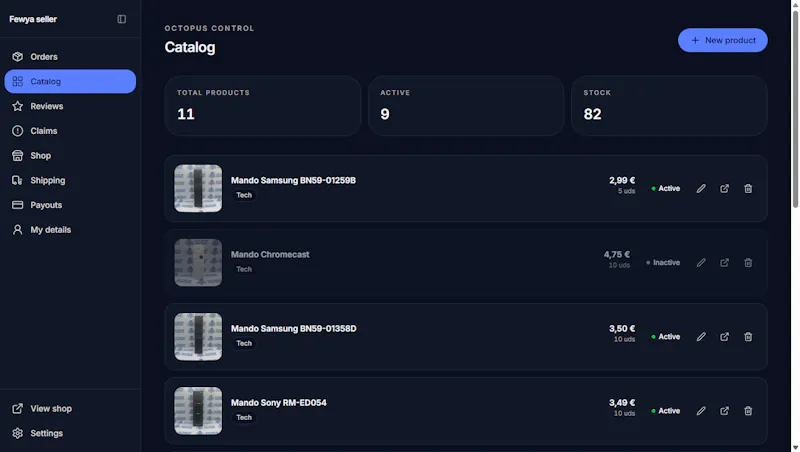The width and height of the screenshot is (800, 452).
Task: Click the 4,75 € price
Action: click(617, 254)
